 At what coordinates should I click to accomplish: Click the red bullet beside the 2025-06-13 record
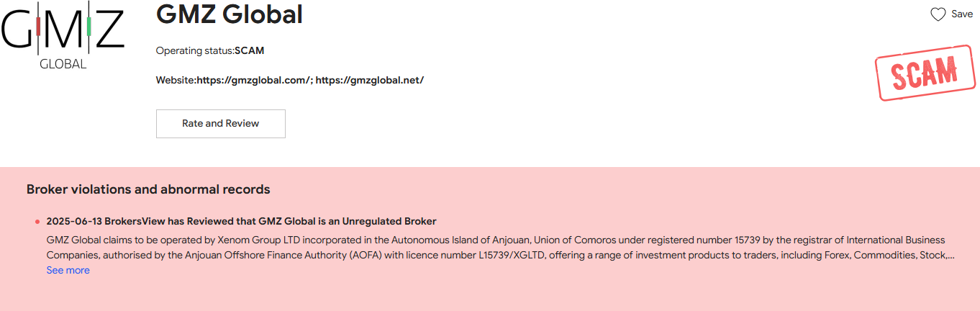[37, 222]
